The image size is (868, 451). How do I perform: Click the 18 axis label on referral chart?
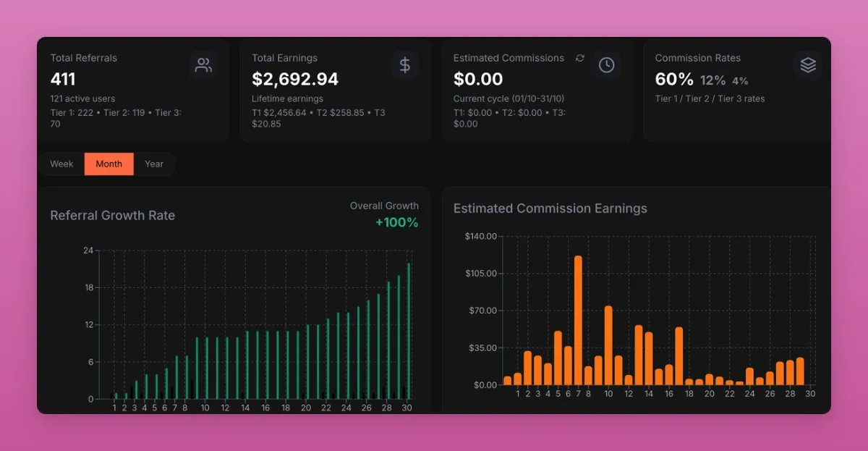coord(88,287)
